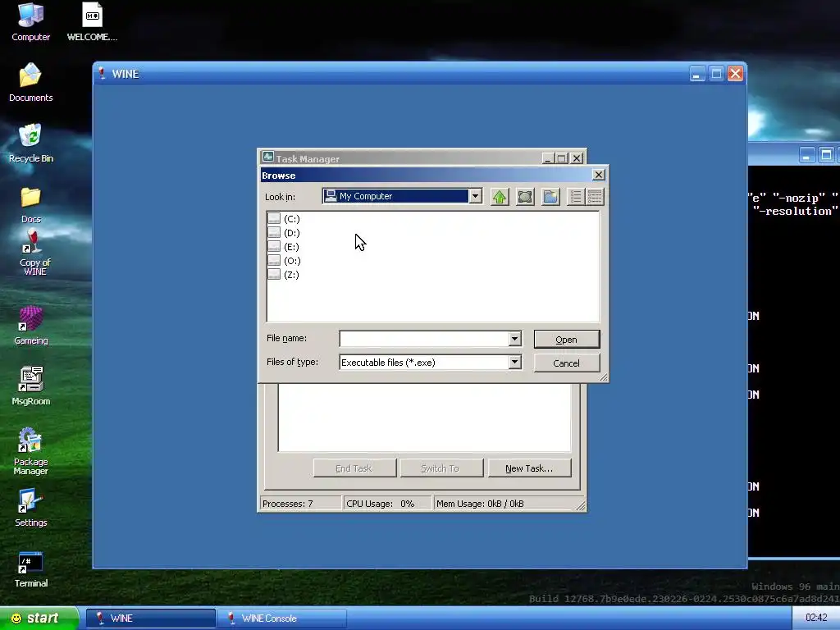The height and width of the screenshot is (630, 840).
Task: Open the Documents desktop icon
Action: 30,83
